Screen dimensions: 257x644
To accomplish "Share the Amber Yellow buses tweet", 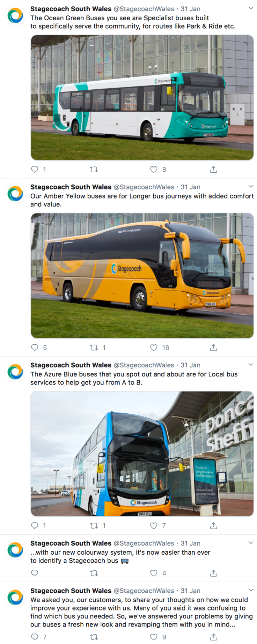I will click(214, 347).
